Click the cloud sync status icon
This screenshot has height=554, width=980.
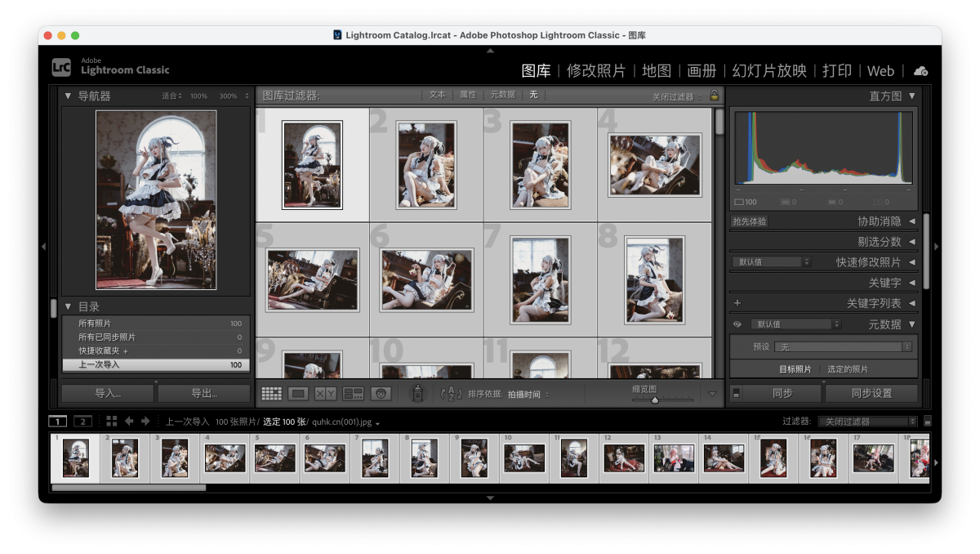[x=920, y=71]
